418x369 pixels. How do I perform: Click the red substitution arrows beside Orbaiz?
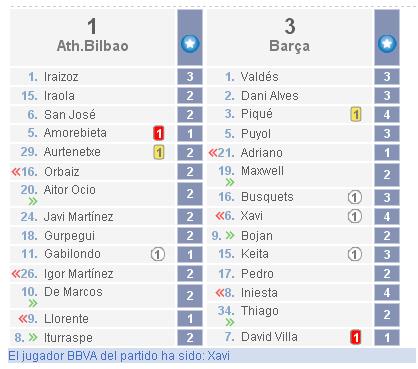coord(16,172)
